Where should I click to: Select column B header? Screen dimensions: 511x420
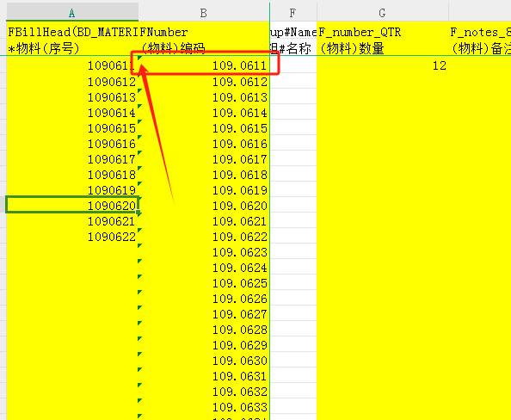point(204,13)
